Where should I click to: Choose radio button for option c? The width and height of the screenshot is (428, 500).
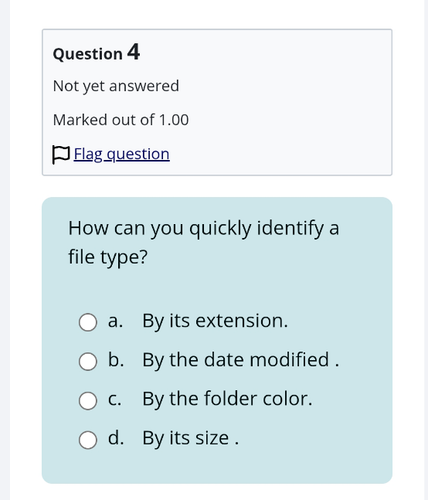(88, 401)
